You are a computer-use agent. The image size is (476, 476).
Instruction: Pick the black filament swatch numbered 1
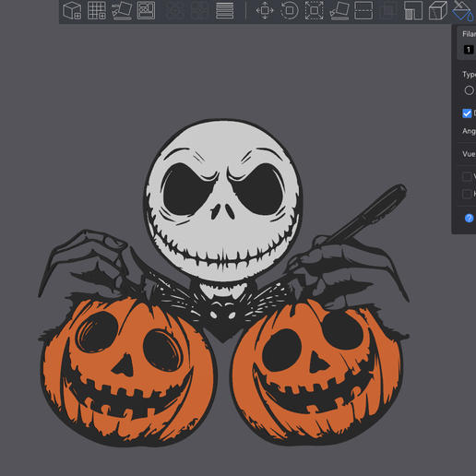click(469, 50)
